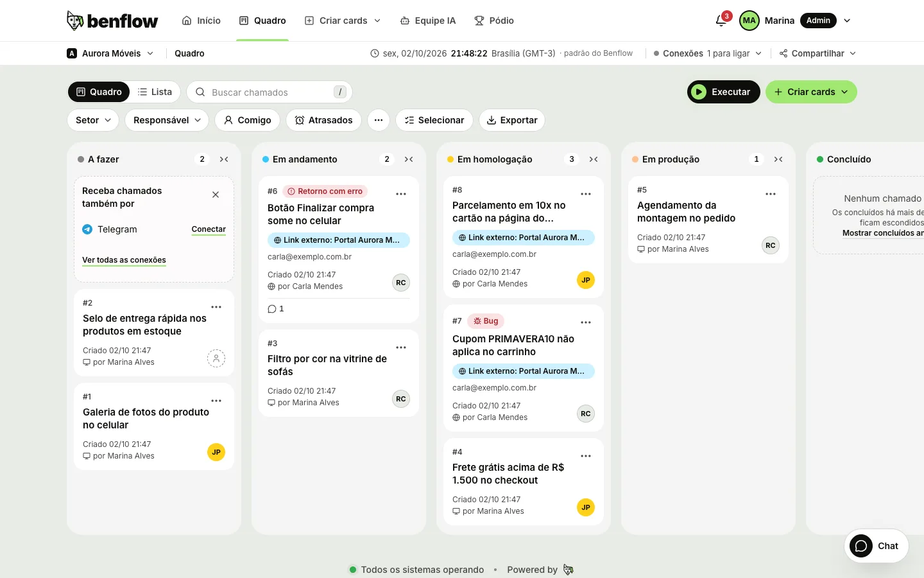Toggle the Atrasados filter

click(x=324, y=120)
